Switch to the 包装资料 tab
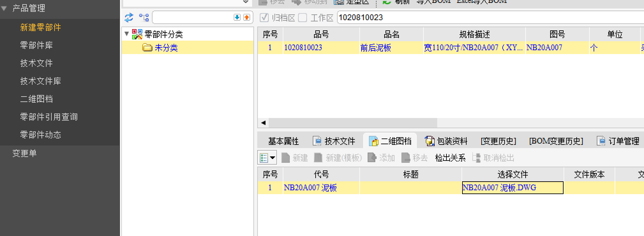Image resolution: width=644 pixels, height=236 pixels. (446, 141)
